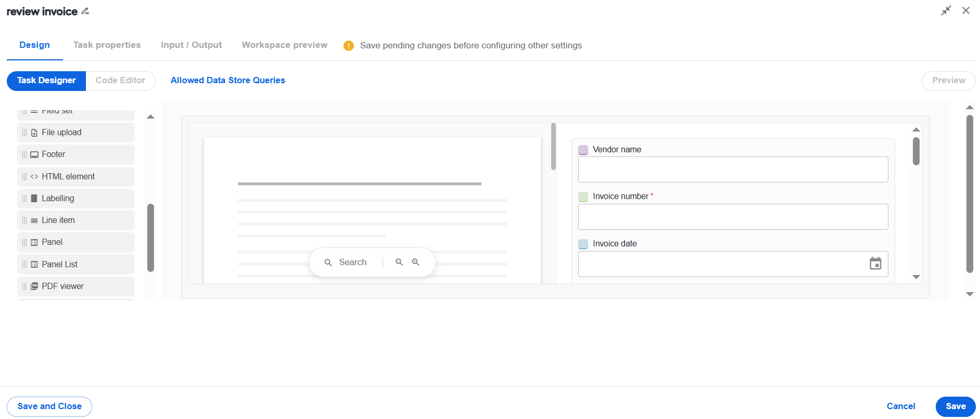Click the main page scrollbar thumb at right edge

tap(970, 193)
